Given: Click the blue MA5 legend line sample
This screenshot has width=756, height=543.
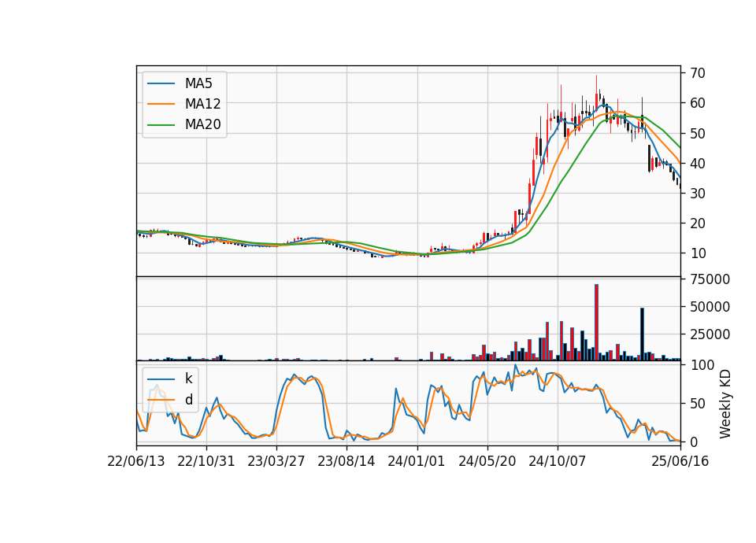Looking at the screenshot, I should tap(161, 83).
